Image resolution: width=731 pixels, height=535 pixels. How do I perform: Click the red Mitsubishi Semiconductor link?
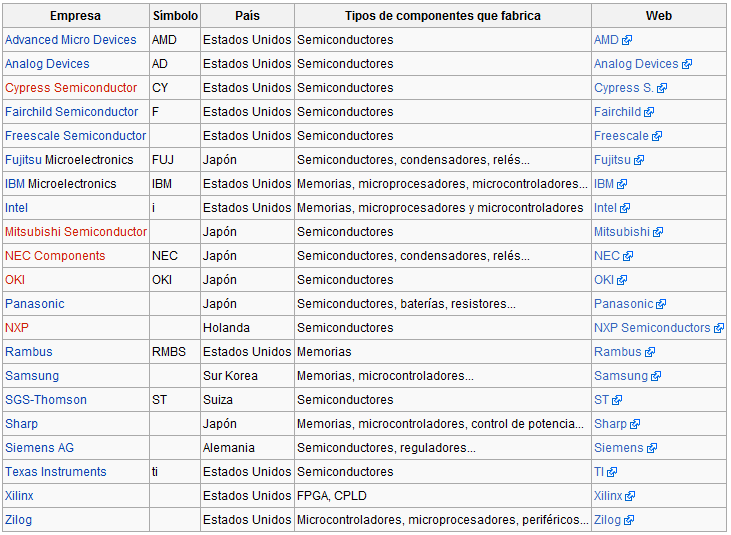pyautogui.click(x=76, y=232)
